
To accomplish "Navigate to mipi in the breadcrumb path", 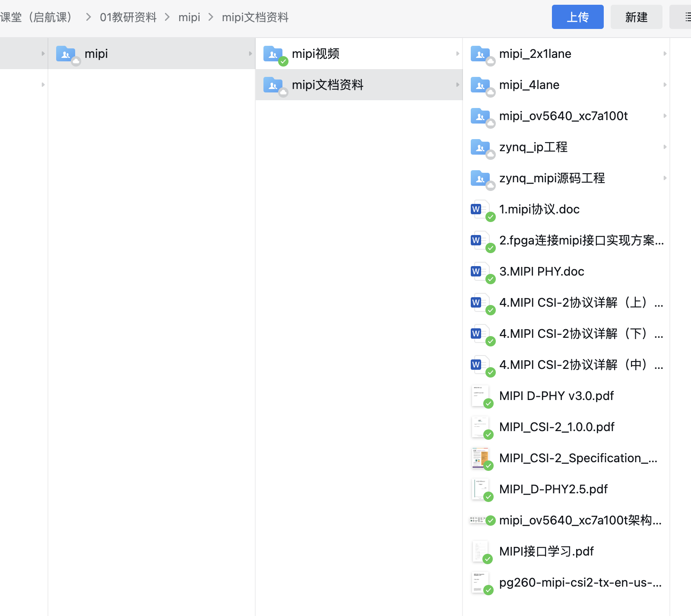I will pyautogui.click(x=189, y=17).
